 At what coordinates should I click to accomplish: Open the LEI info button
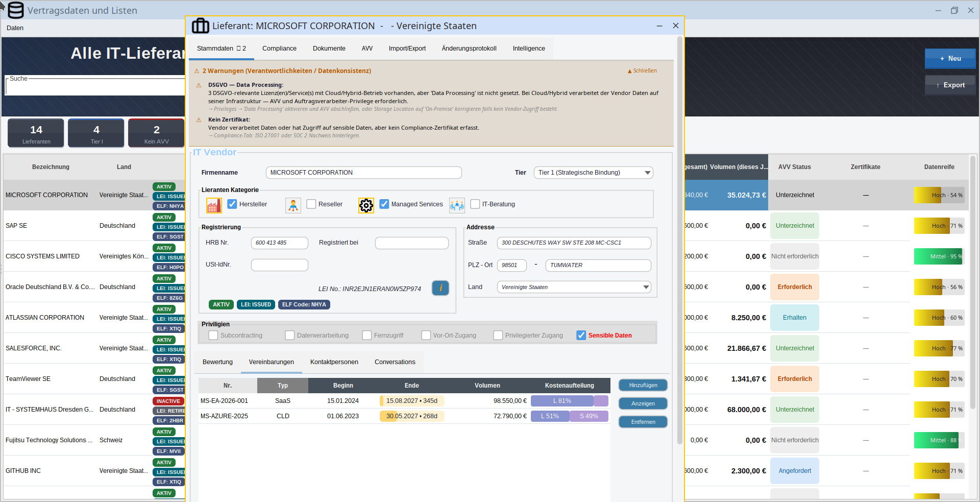click(440, 288)
